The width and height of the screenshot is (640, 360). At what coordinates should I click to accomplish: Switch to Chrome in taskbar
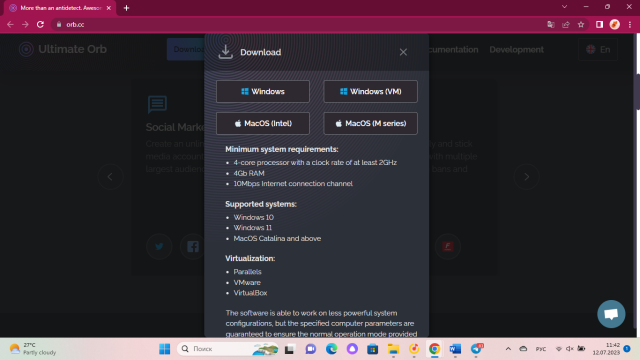(x=434, y=349)
